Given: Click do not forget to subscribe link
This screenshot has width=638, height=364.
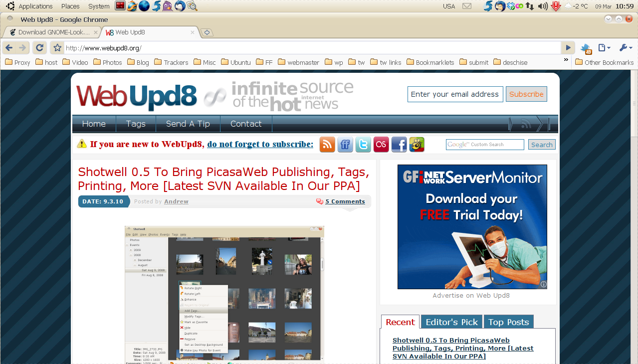Looking at the screenshot, I should pos(260,144).
